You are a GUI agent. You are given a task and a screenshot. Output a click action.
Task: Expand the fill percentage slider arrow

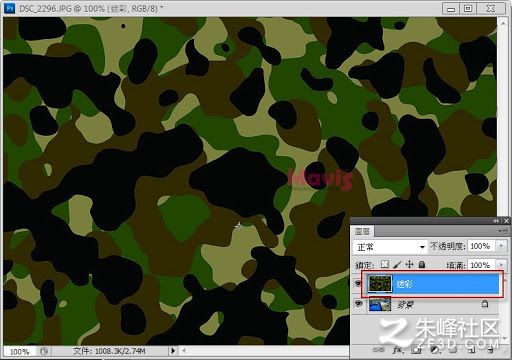(501, 265)
